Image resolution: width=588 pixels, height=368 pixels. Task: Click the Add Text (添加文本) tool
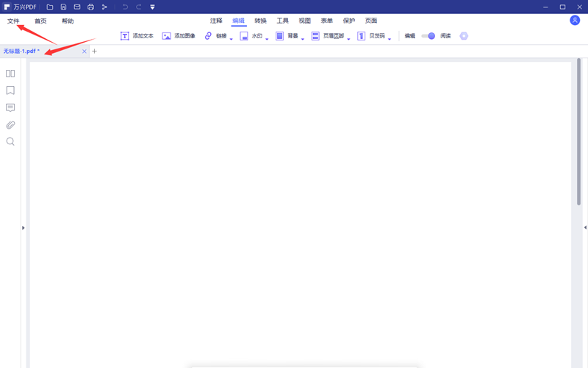[x=137, y=36]
